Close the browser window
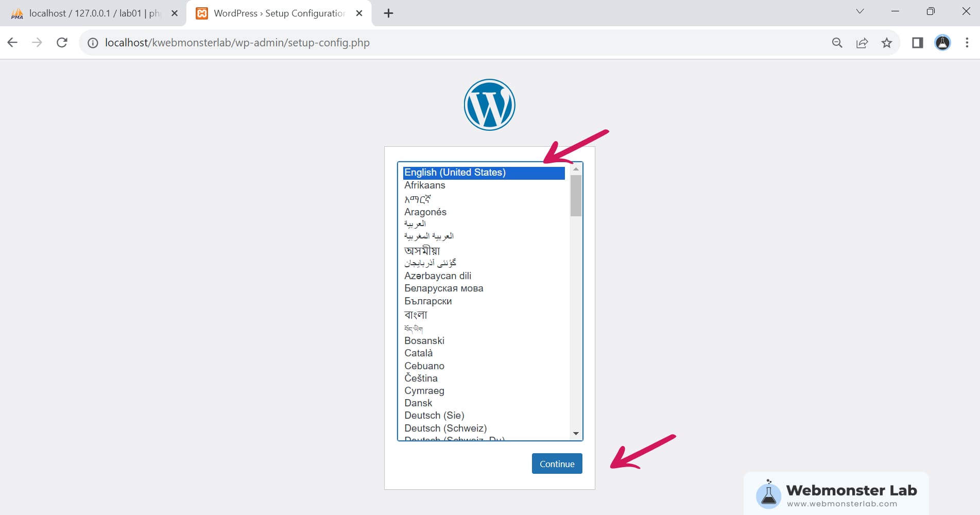This screenshot has width=980, height=515. (967, 11)
